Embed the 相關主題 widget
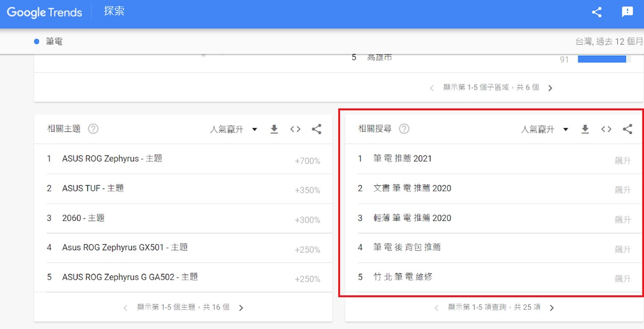Viewport: 644px width, 329px height. [295, 129]
